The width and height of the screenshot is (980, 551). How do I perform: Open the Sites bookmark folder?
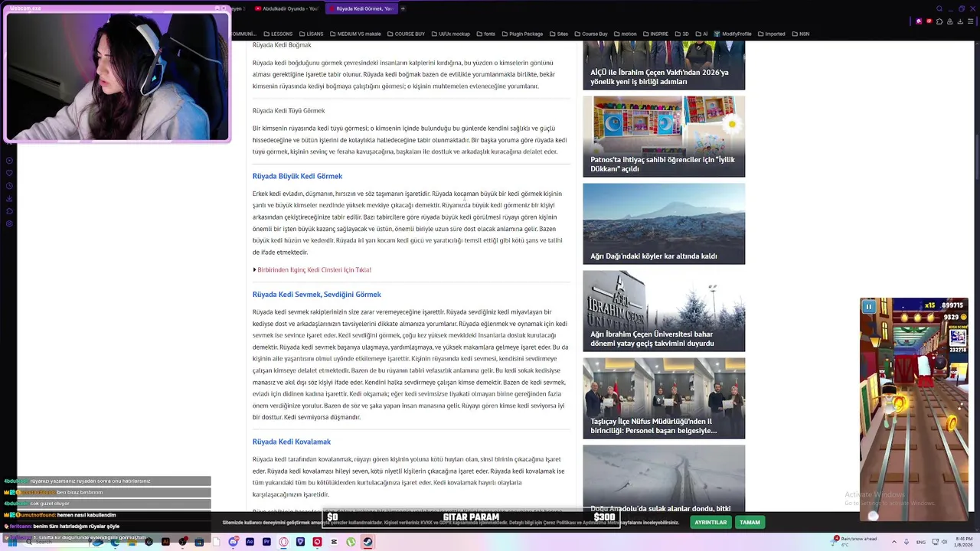[559, 34]
